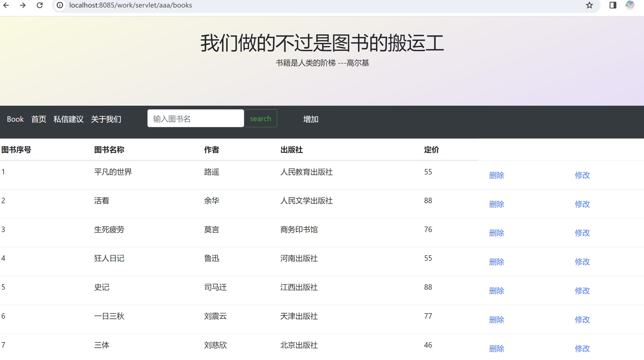This screenshot has height=360, width=644.
Task: Click the Book brand link in the navbar
Action: point(15,119)
